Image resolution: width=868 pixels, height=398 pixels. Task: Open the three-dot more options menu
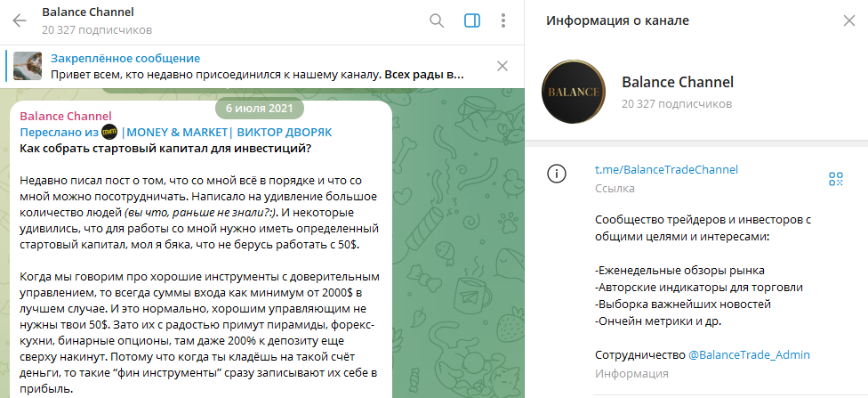(x=502, y=21)
